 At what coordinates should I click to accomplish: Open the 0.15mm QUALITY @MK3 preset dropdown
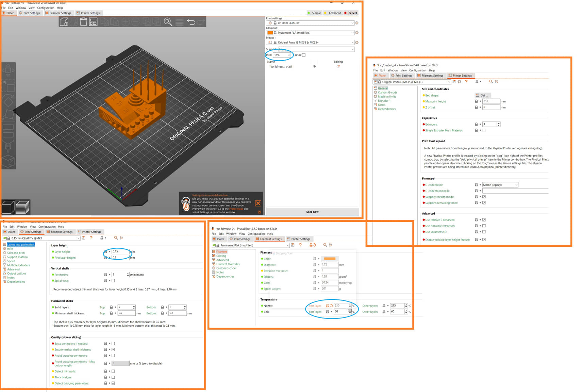coord(41,238)
